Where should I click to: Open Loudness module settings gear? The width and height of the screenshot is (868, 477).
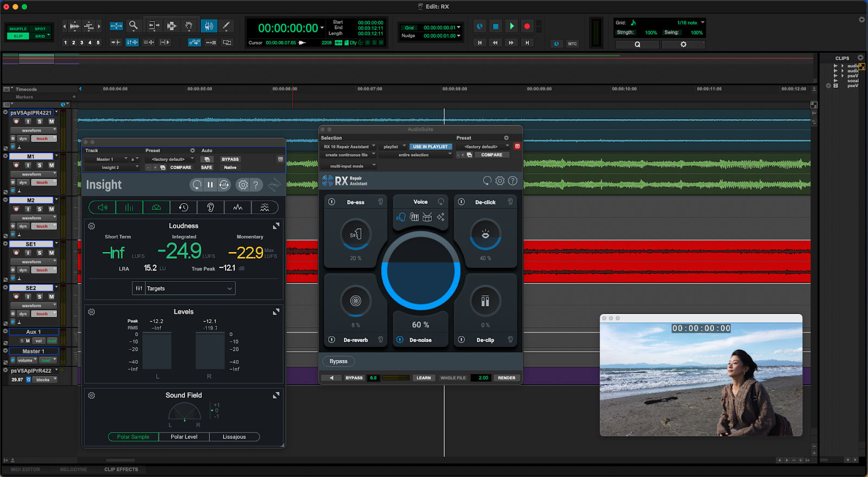click(92, 226)
